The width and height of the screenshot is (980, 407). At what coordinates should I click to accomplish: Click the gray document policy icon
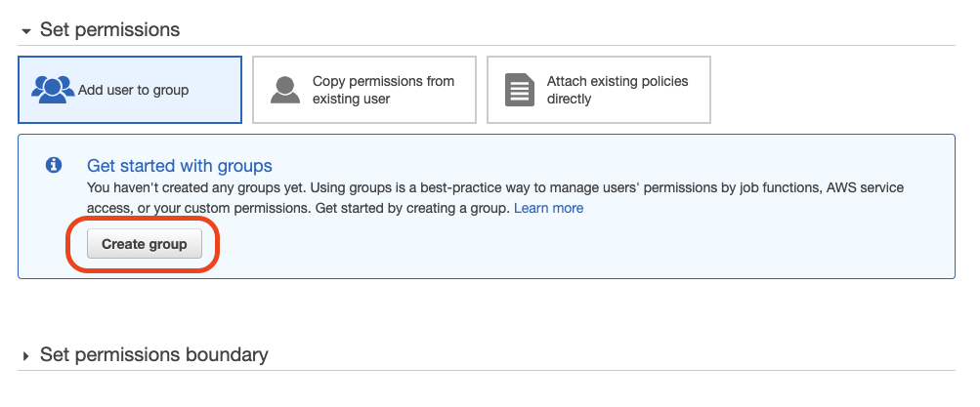pyautogui.click(x=520, y=90)
